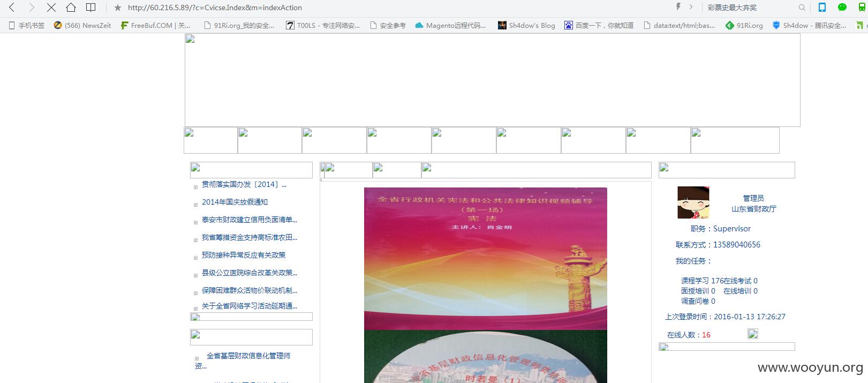Open the browser home page

point(71,7)
